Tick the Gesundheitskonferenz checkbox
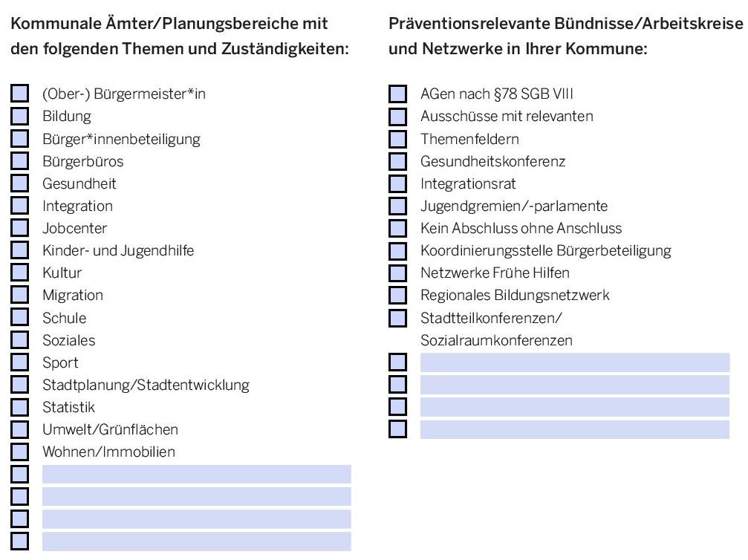This screenshot has width=748, height=560. click(x=398, y=161)
